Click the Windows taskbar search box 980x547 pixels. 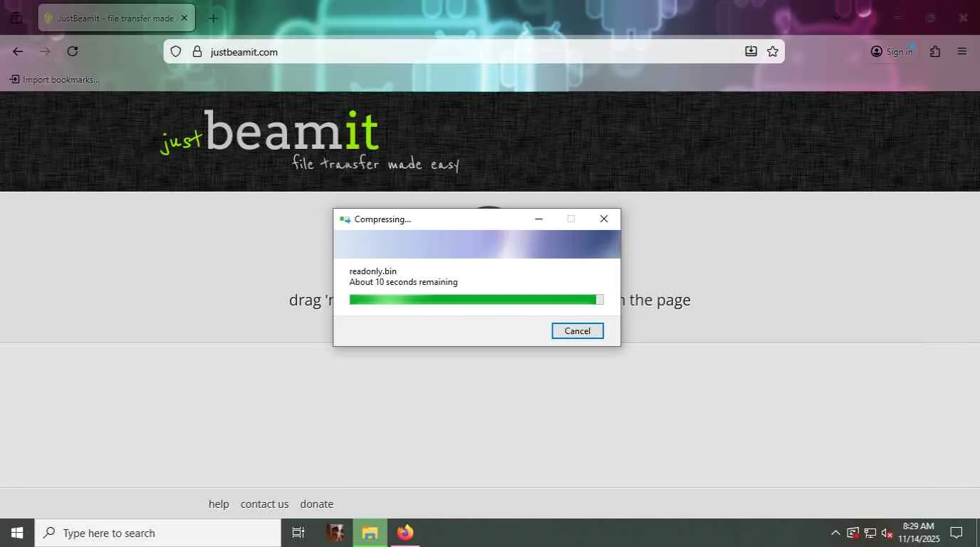click(158, 533)
